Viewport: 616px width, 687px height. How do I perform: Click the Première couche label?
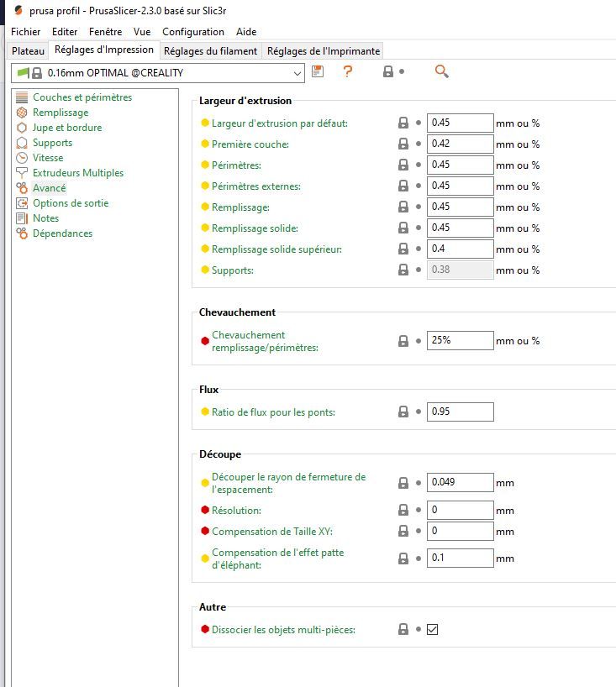coord(250,144)
